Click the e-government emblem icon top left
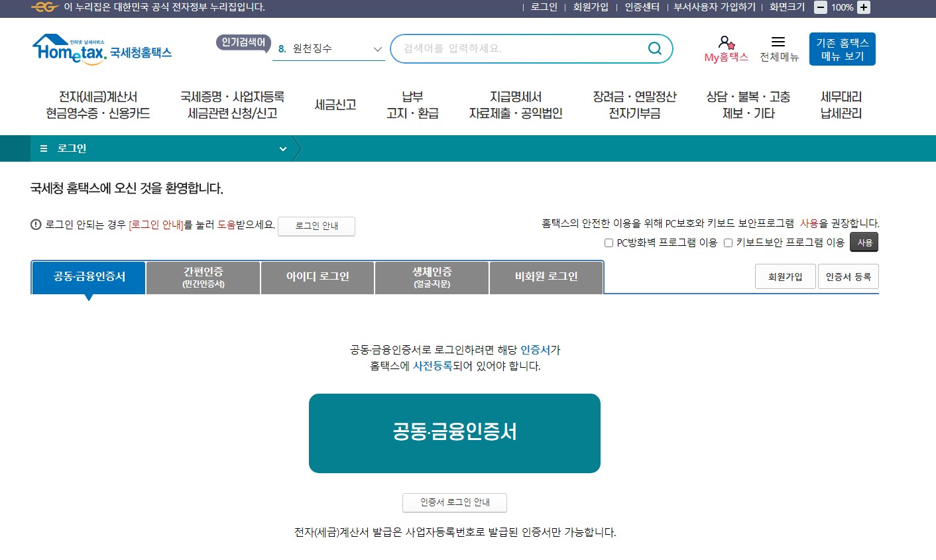 tap(43, 8)
